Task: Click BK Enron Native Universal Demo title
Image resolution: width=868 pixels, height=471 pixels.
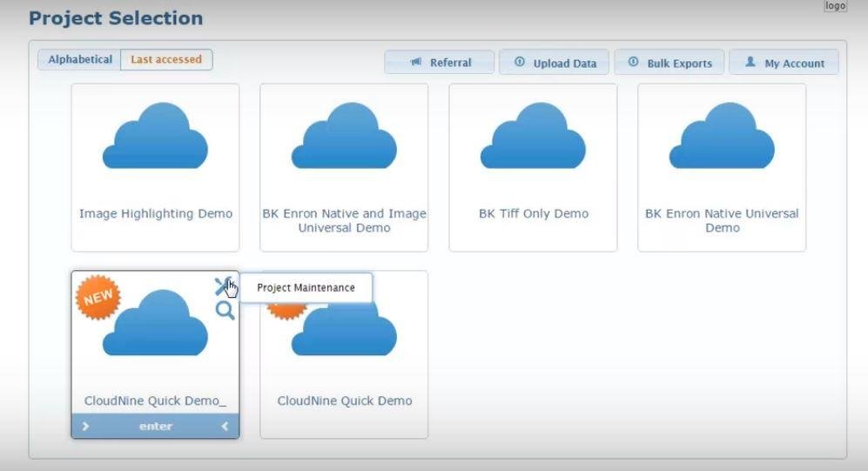Action: [x=722, y=220]
